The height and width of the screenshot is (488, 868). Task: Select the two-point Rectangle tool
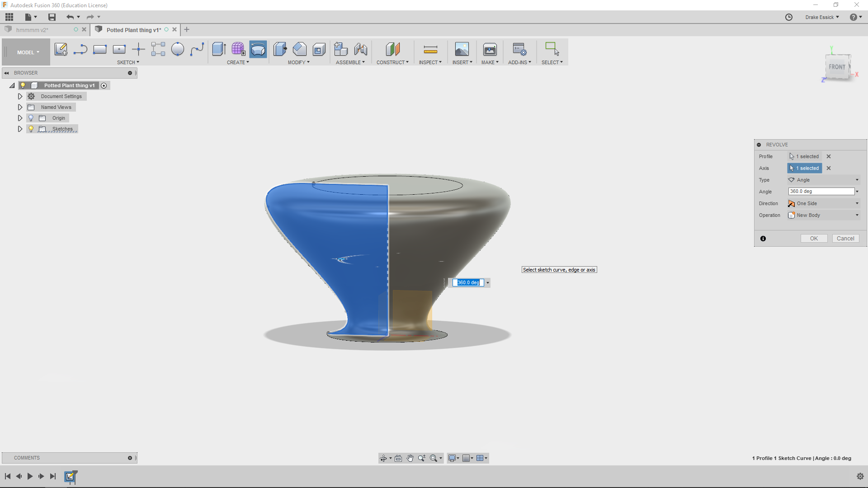click(100, 49)
